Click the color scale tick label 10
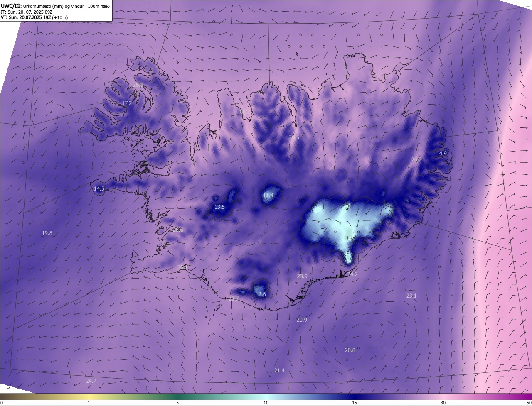532x406 pixels. (266, 403)
